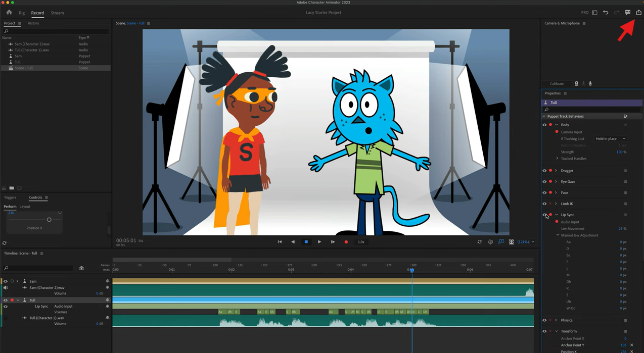This screenshot has height=353, width=644.
Task: Switch to the Rig mode
Action: 22,13
